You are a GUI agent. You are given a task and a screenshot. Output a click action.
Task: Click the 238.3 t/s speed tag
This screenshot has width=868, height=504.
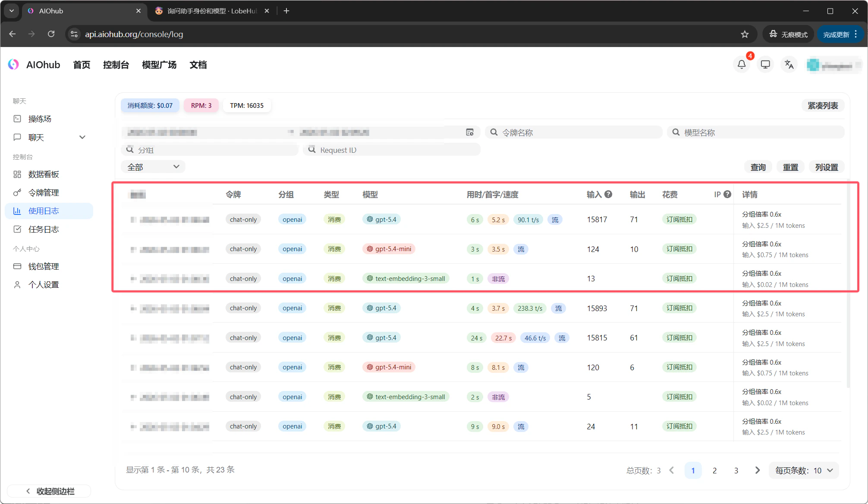pos(530,308)
